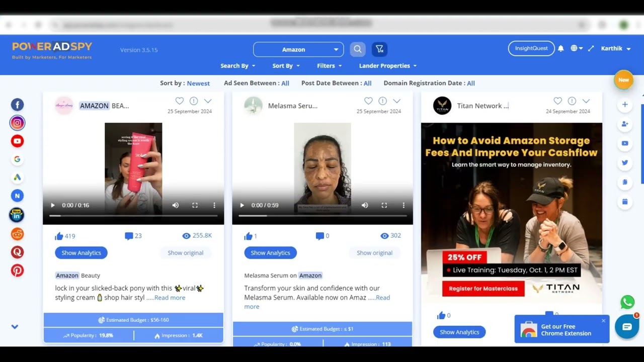This screenshot has height=362, width=644.
Task: Expand the Search By menu
Action: click(237, 66)
